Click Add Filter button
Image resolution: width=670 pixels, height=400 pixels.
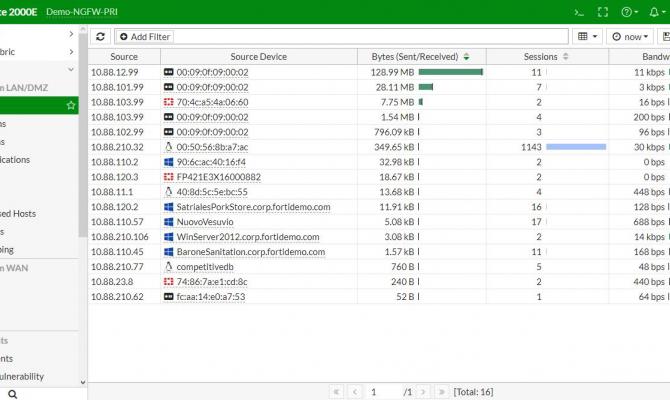[145, 37]
